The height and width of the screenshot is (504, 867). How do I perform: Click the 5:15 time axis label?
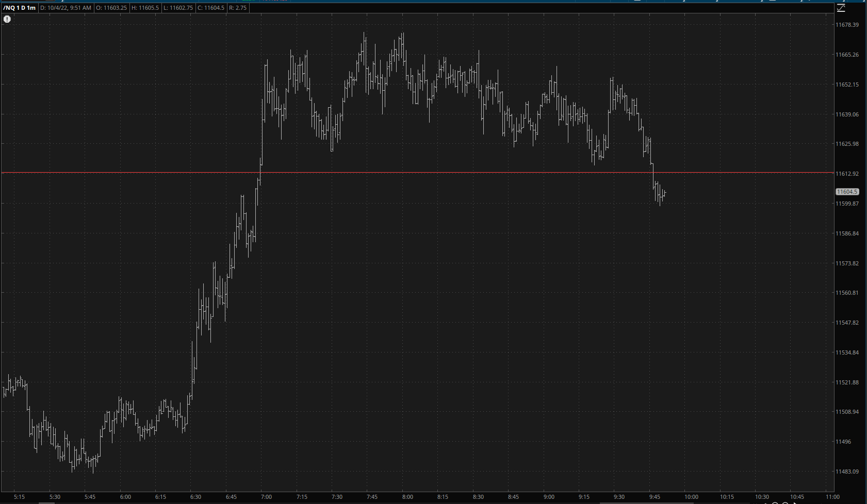[x=19, y=497]
